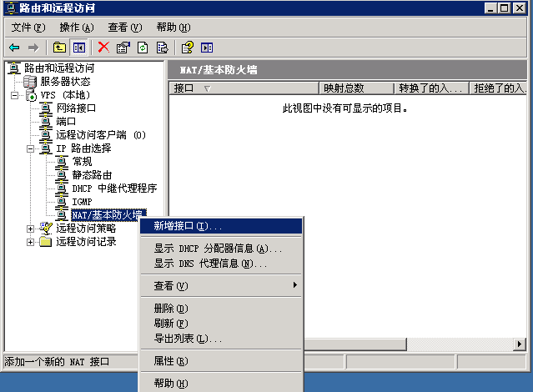Open the 帮助(H) menu bar item
533x392 pixels.
pyautogui.click(x=173, y=28)
